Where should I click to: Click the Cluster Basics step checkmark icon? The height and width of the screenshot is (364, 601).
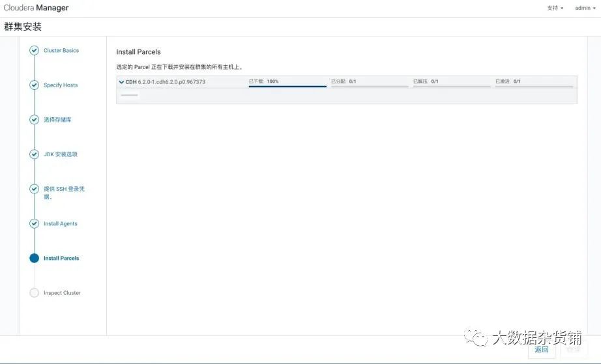tap(34, 51)
